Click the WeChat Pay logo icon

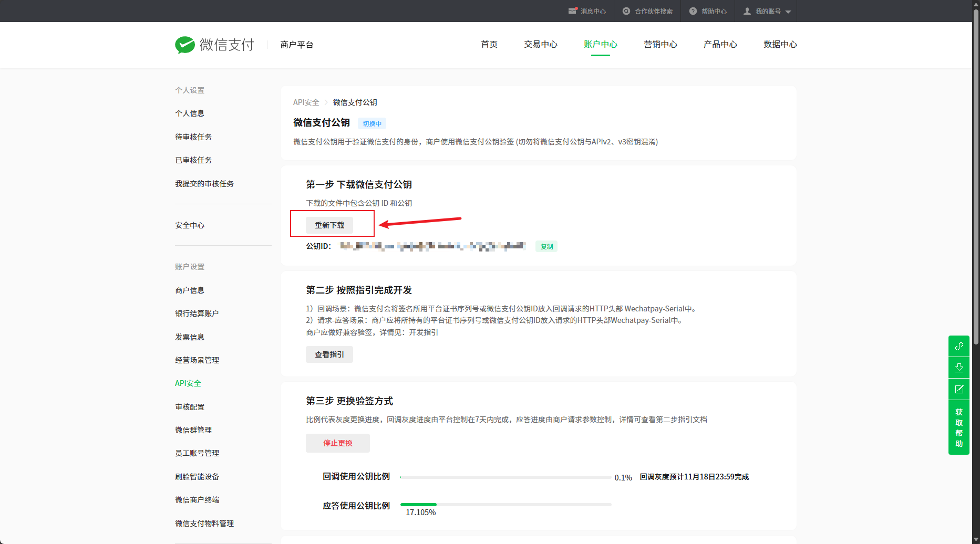tap(185, 45)
